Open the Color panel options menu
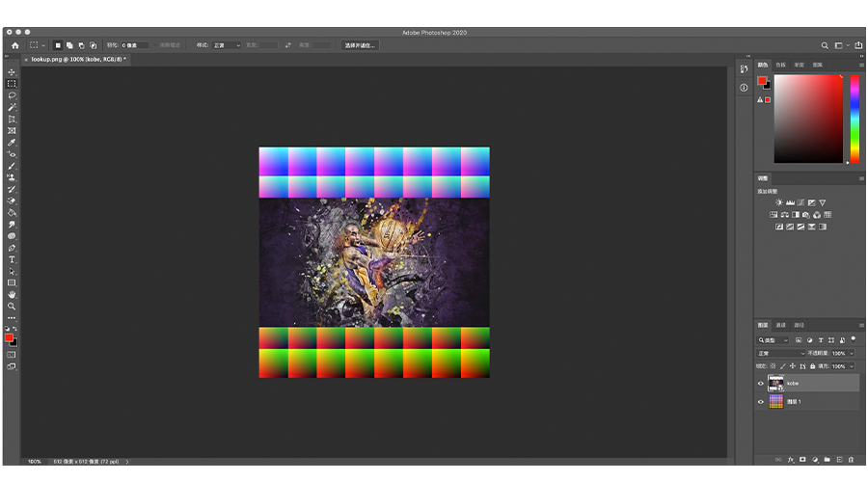The height and width of the screenshot is (482, 868). click(861, 65)
